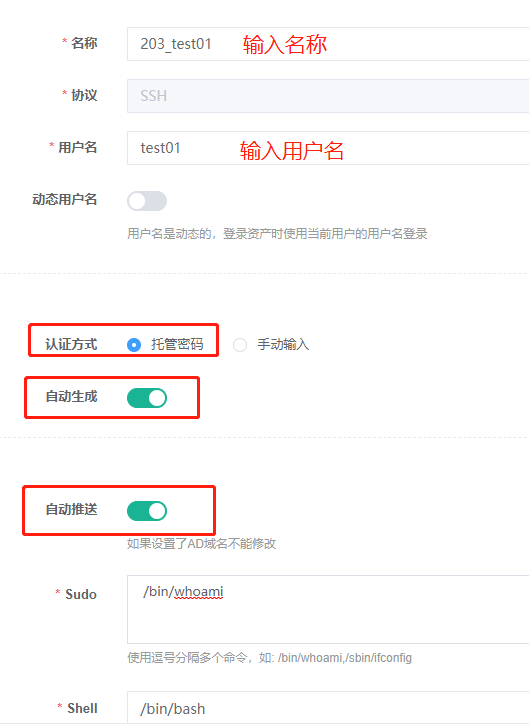Select the 手动输入 radio button

[240, 344]
